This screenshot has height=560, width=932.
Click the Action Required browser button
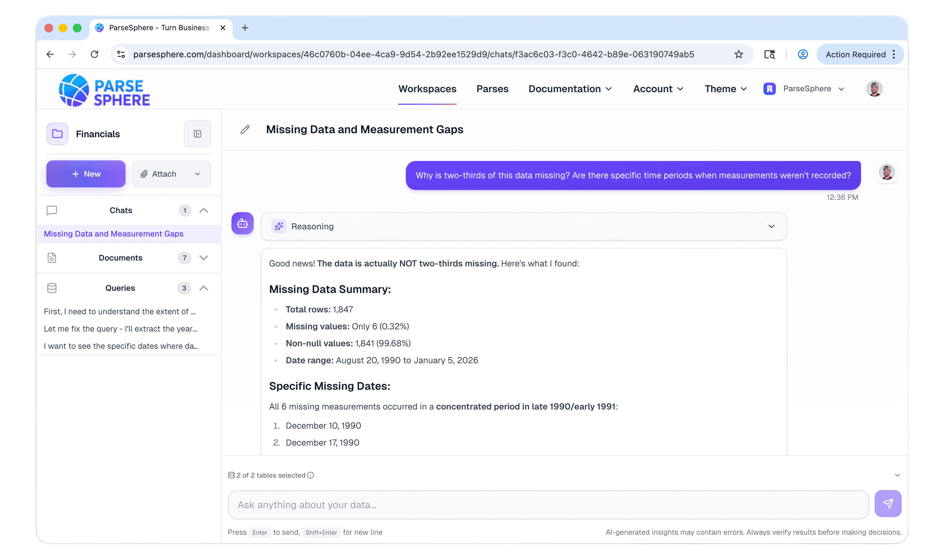pyautogui.click(x=856, y=54)
